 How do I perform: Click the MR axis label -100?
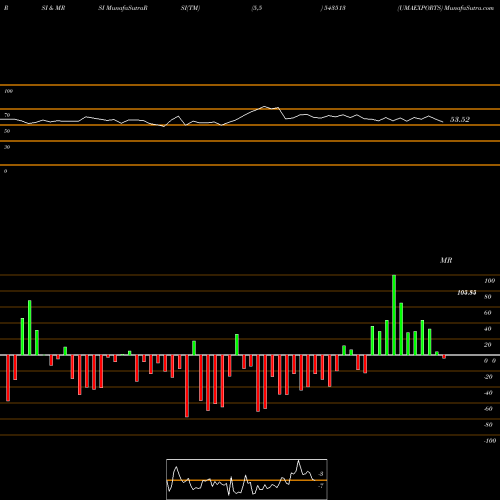tap(490, 441)
